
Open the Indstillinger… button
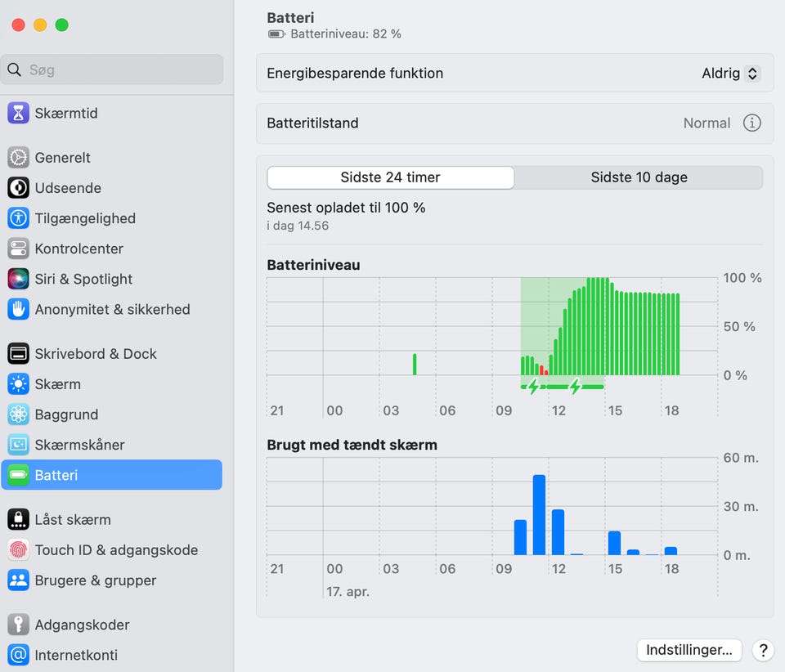[x=689, y=650]
